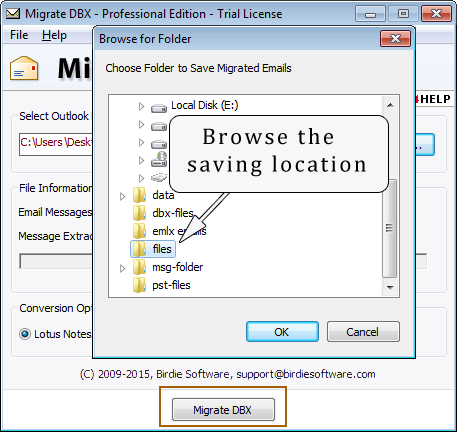Select the files folder icon

(139, 249)
